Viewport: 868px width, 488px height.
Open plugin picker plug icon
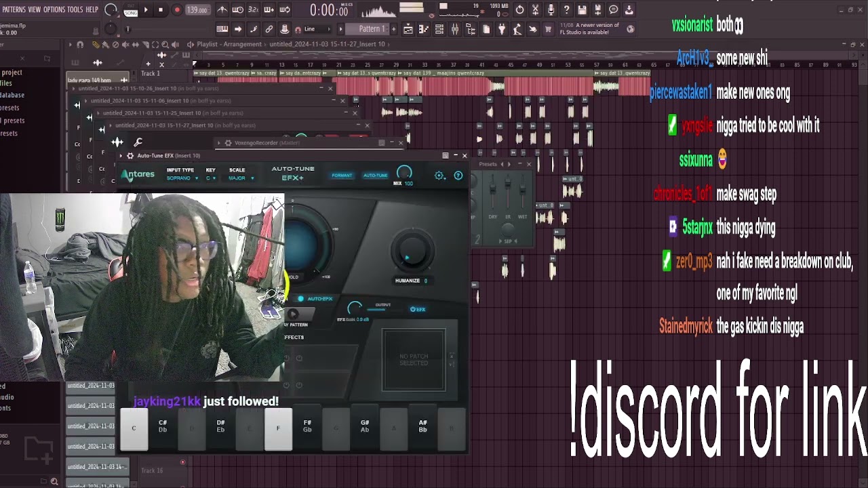502,29
